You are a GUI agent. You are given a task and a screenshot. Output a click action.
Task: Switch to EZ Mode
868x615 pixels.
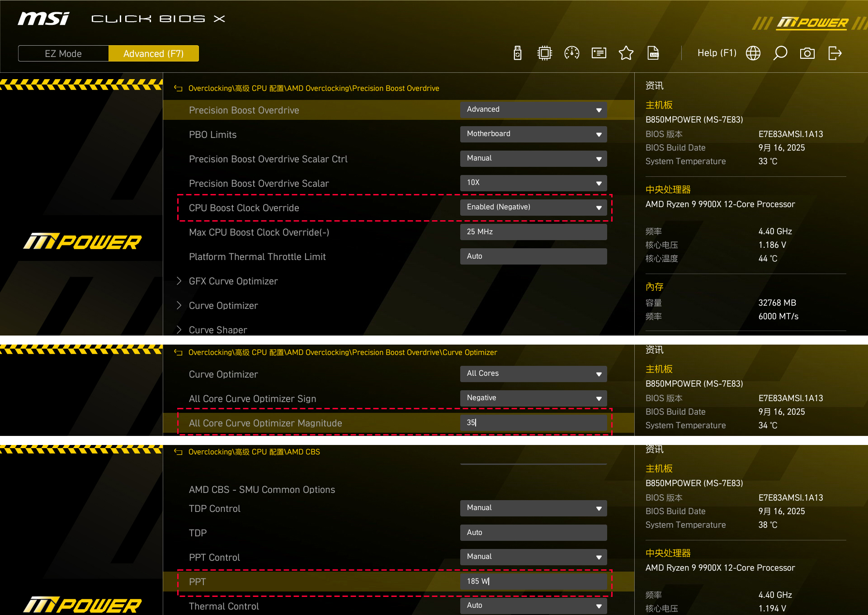point(63,53)
